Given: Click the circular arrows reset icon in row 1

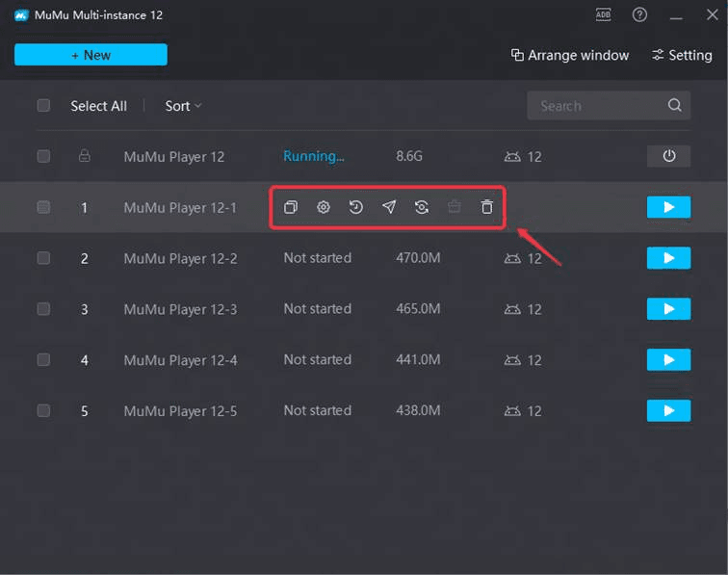Looking at the screenshot, I should 422,207.
